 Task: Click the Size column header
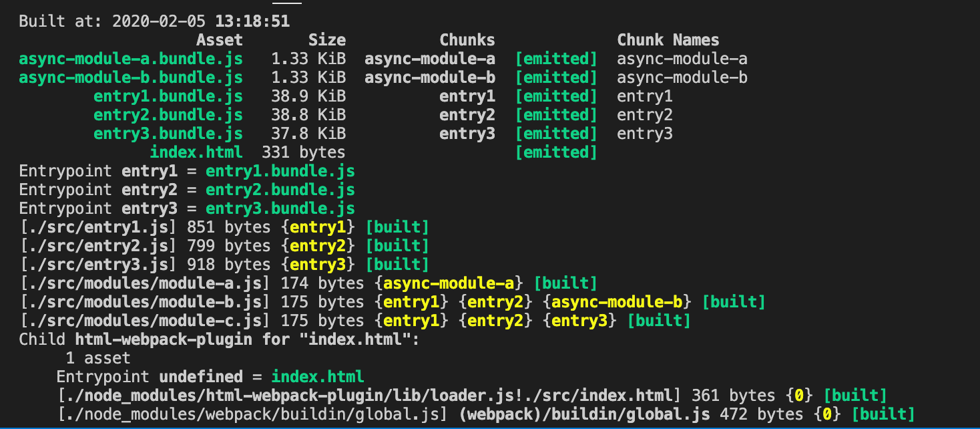[326, 40]
